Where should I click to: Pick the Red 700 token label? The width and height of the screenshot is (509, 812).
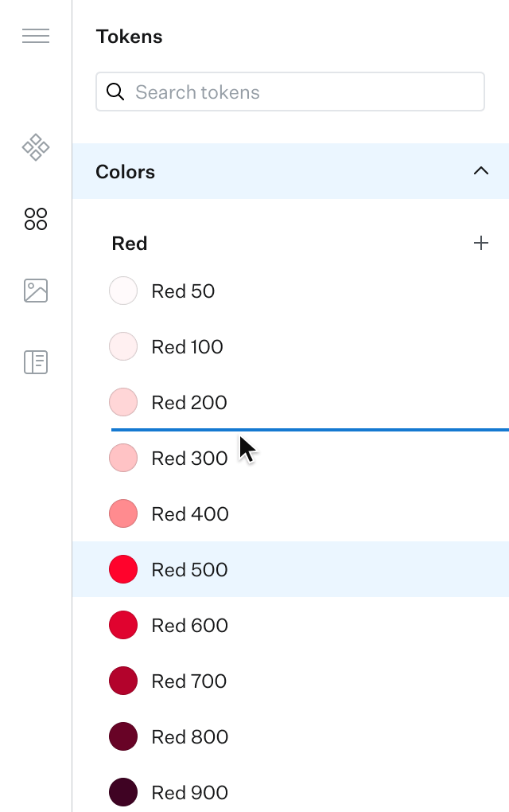[189, 681]
